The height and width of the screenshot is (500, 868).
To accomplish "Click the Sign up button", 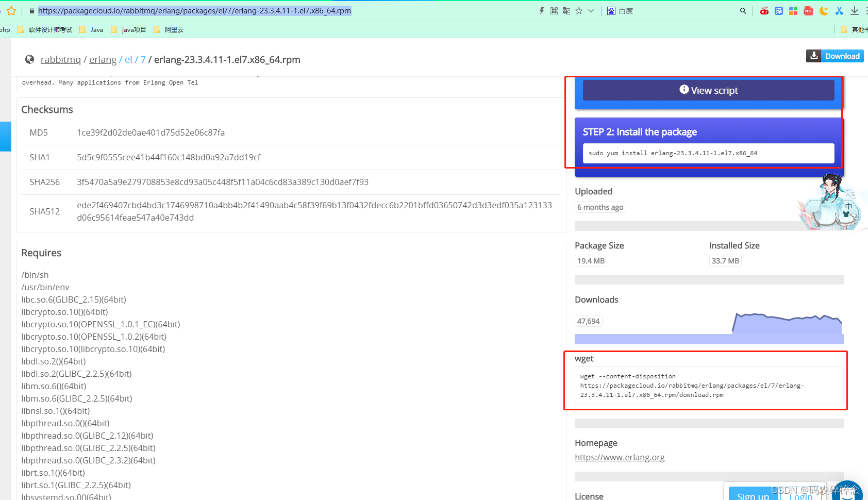I will [x=753, y=496].
